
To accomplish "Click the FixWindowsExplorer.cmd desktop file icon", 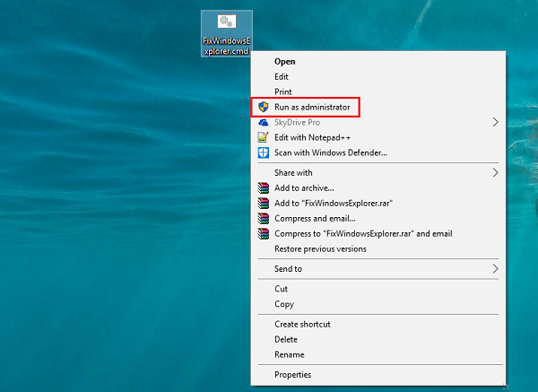I will (x=227, y=24).
